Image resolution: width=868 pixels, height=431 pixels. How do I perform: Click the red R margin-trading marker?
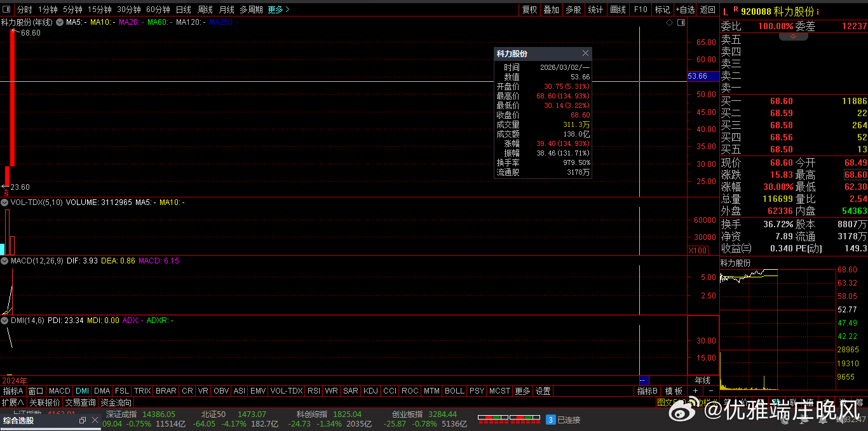coord(735,10)
